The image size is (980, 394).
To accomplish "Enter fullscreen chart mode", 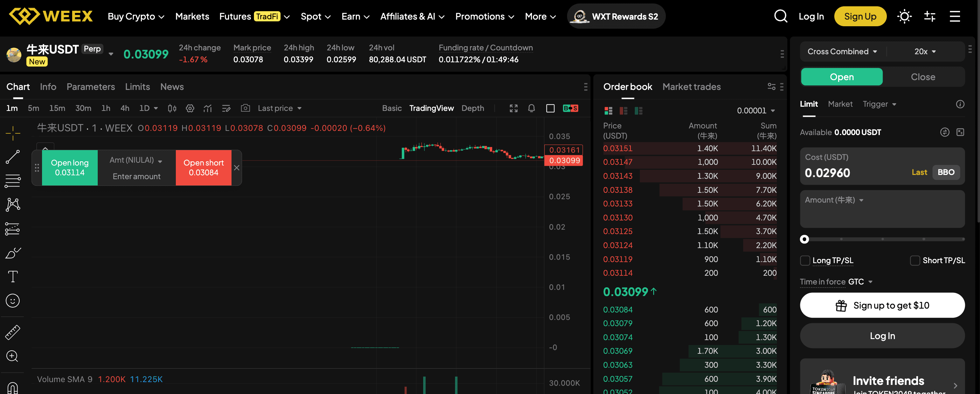I will tap(513, 108).
